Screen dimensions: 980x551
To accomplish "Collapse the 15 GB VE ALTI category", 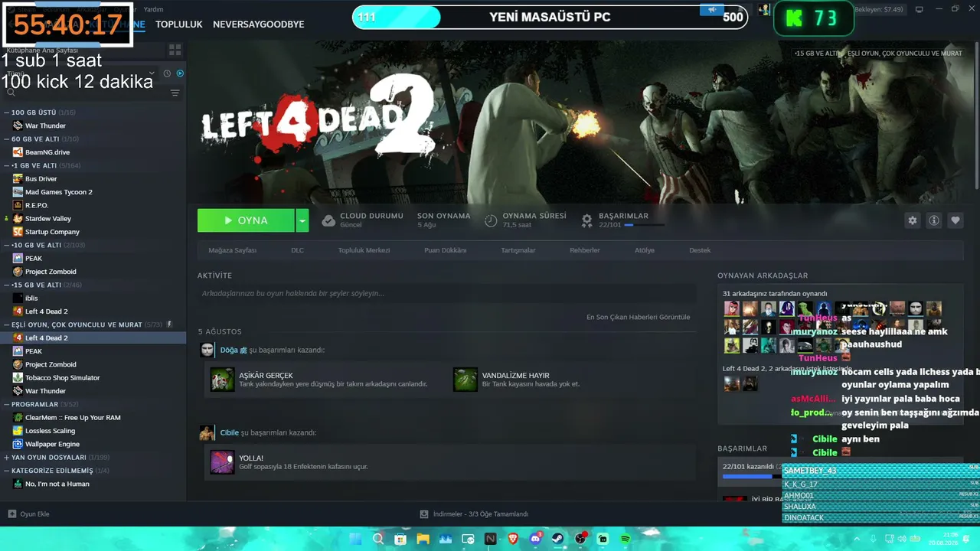I will pyautogui.click(x=7, y=285).
